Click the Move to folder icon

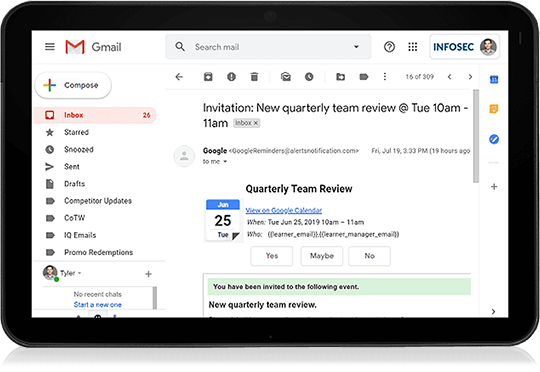pos(340,77)
